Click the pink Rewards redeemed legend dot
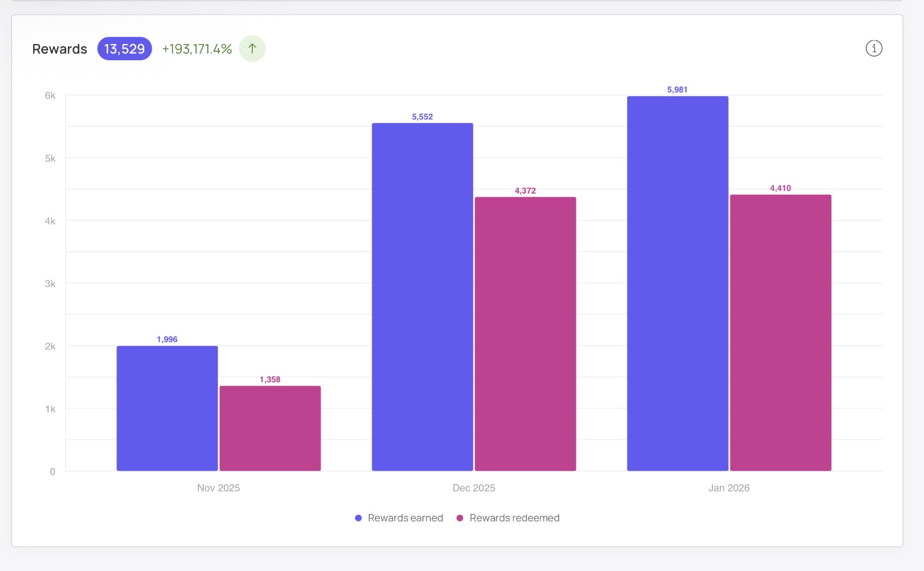The width and height of the screenshot is (924, 571). tap(460, 518)
